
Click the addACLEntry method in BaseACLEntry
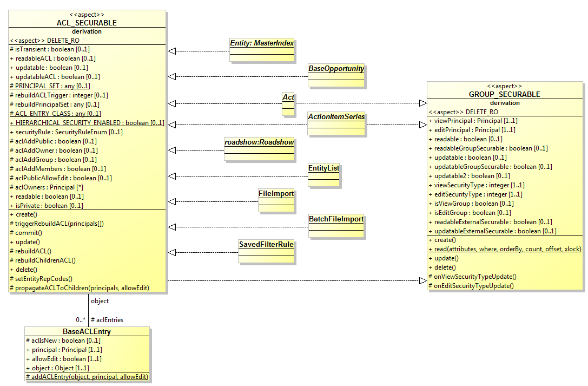point(88,376)
